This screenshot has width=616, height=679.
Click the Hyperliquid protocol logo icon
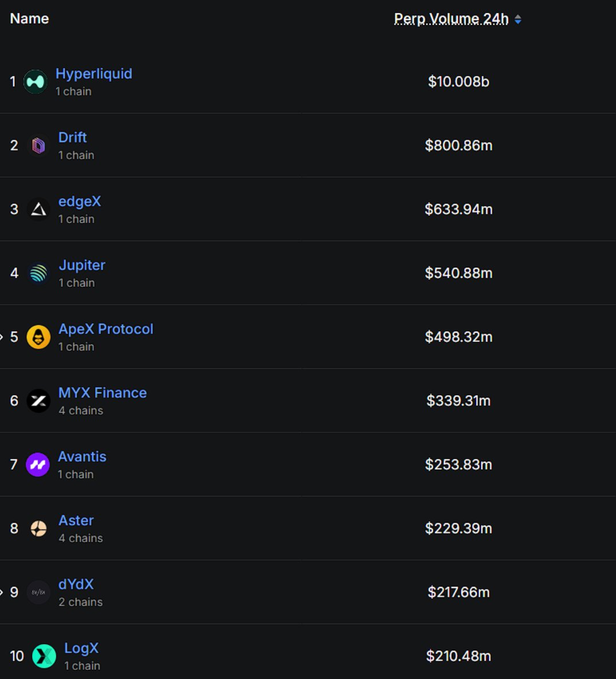click(35, 82)
